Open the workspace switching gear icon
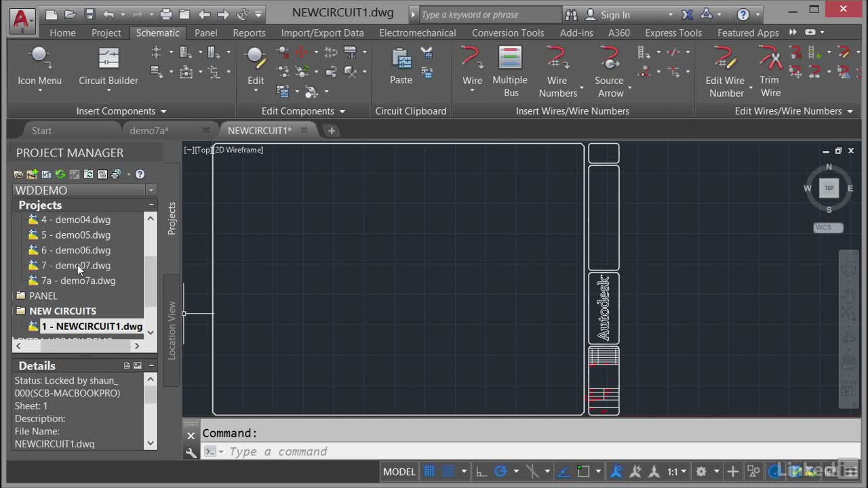 point(701,472)
